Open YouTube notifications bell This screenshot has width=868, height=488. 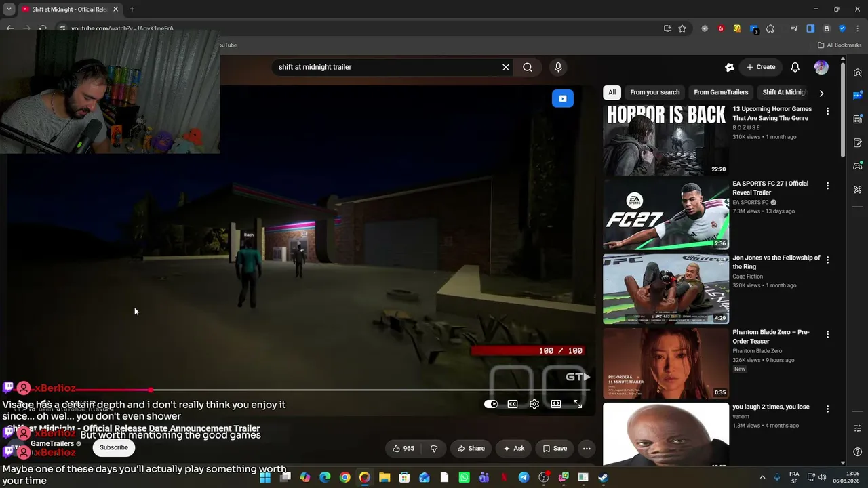(x=795, y=67)
